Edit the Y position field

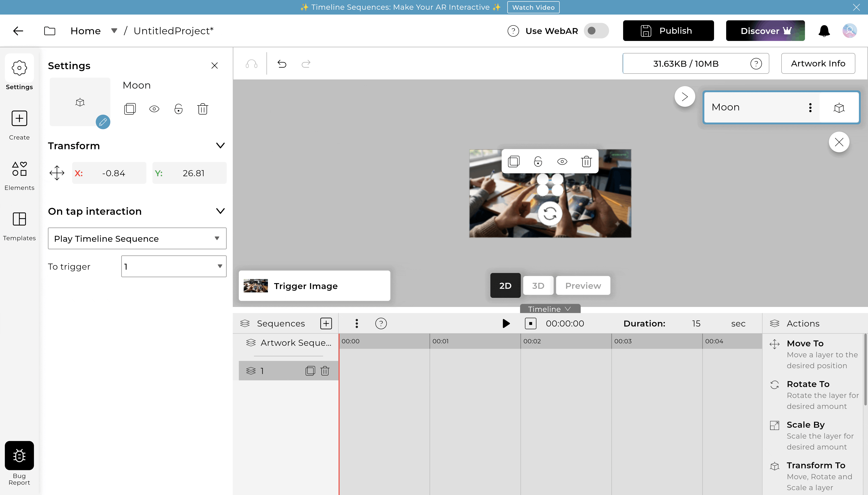click(x=189, y=173)
